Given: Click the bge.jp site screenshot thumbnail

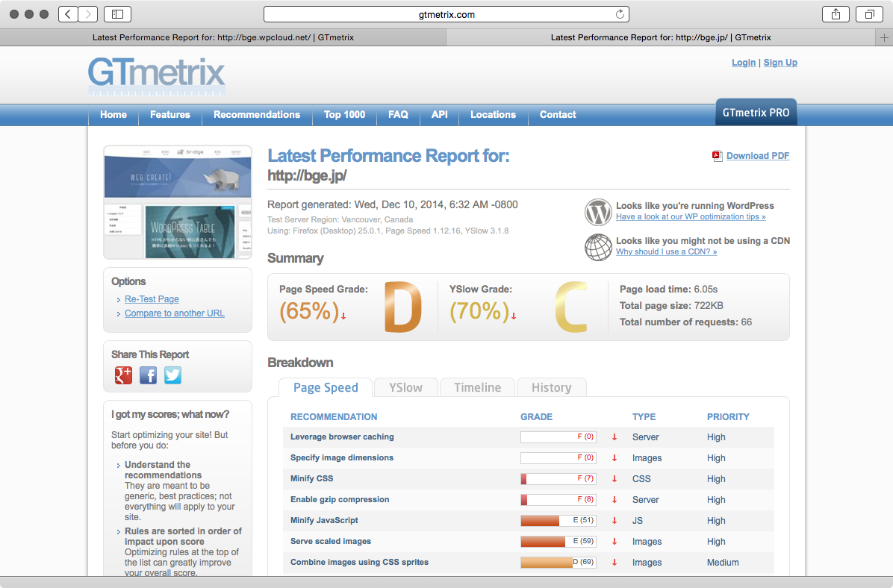Looking at the screenshot, I should coord(178,202).
